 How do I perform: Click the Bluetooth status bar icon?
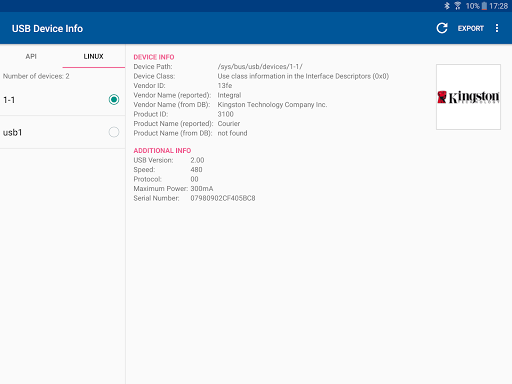coord(447,6)
